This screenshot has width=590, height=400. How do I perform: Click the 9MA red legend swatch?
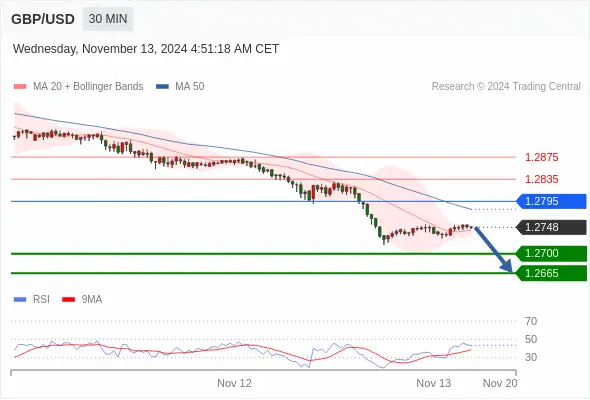(x=68, y=300)
